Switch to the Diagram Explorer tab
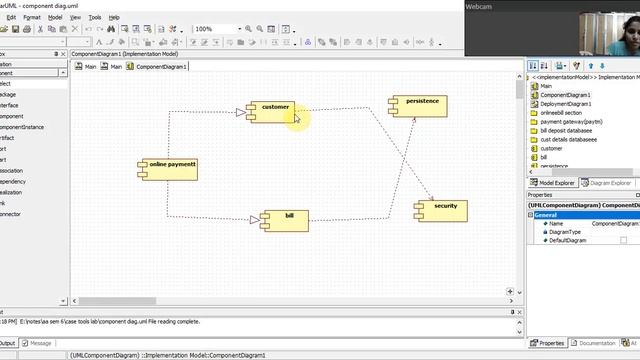Image resolution: width=640 pixels, height=360 pixels. 606,183
